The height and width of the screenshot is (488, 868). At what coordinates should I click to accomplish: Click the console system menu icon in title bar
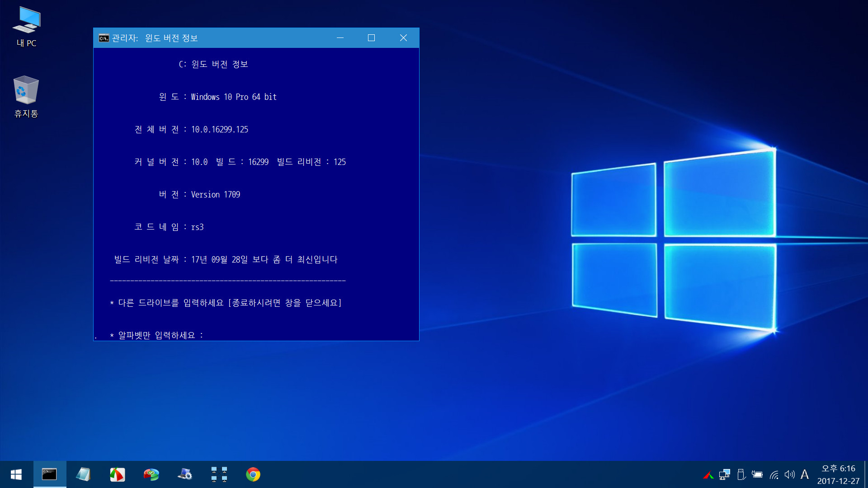click(x=104, y=38)
